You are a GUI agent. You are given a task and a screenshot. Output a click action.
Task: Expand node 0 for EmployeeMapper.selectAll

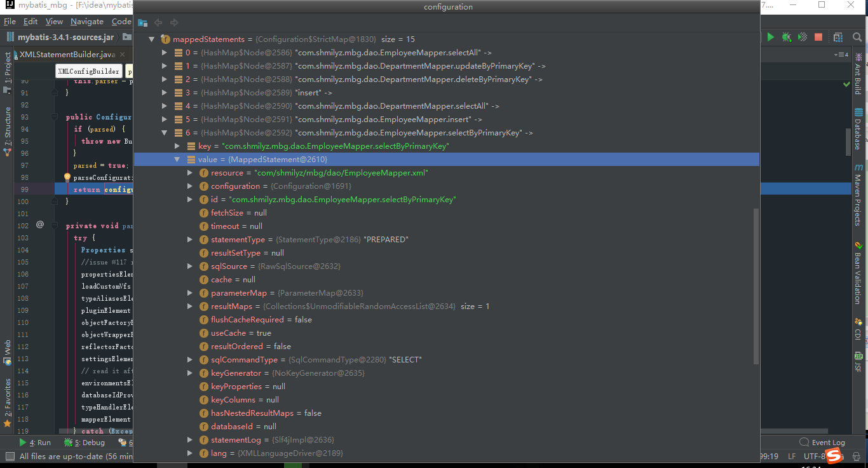[165, 52]
